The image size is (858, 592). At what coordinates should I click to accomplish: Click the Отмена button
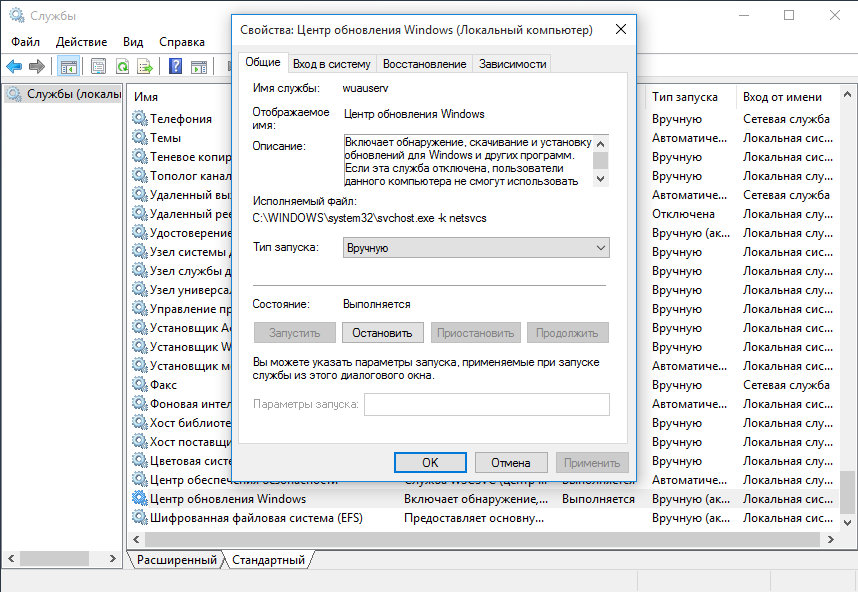click(510, 463)
